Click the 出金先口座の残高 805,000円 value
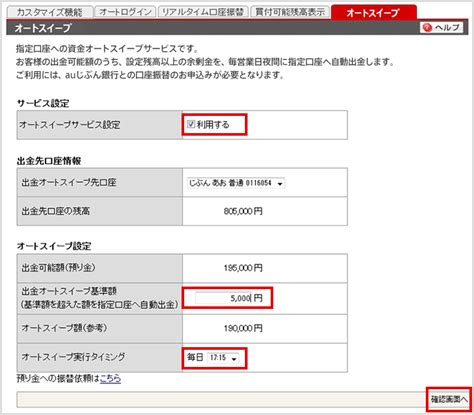The width and height of the screenshot is (474, 415). click(x=243, y=211)
